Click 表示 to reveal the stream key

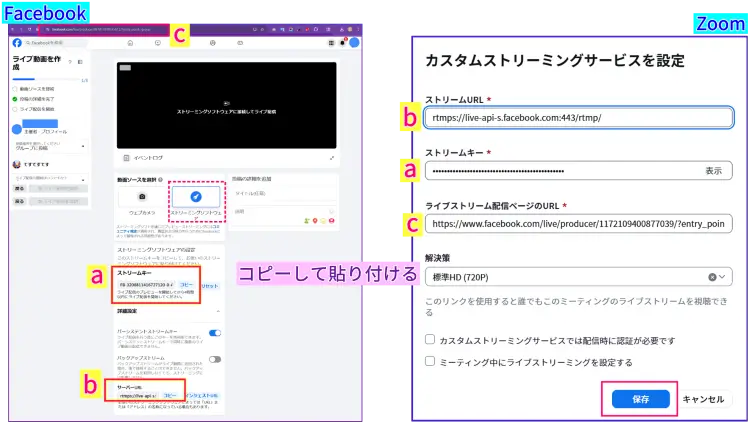pos(712,171)
